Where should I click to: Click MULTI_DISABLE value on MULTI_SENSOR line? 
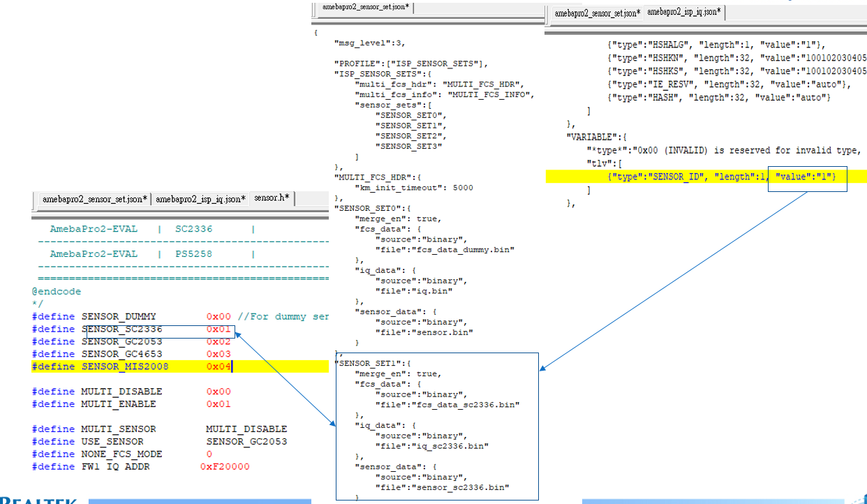point(246,429)
